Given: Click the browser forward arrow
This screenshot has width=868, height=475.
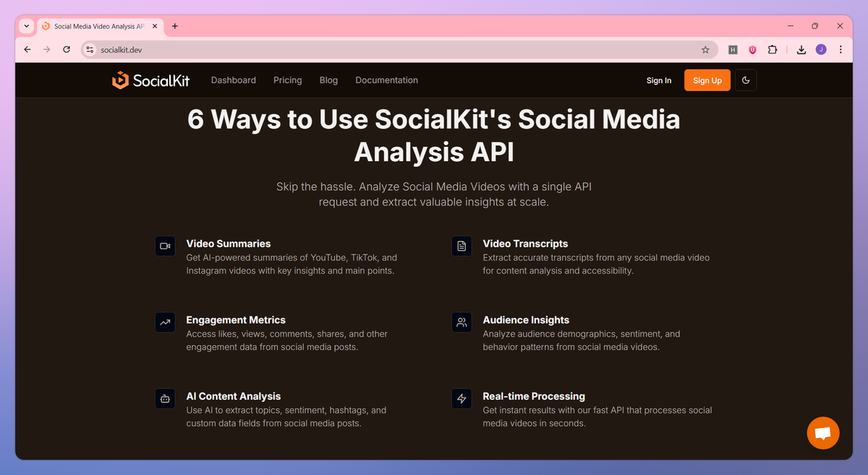Looking at the screenshot, I should pyautogui.click(x=47, y=50).
